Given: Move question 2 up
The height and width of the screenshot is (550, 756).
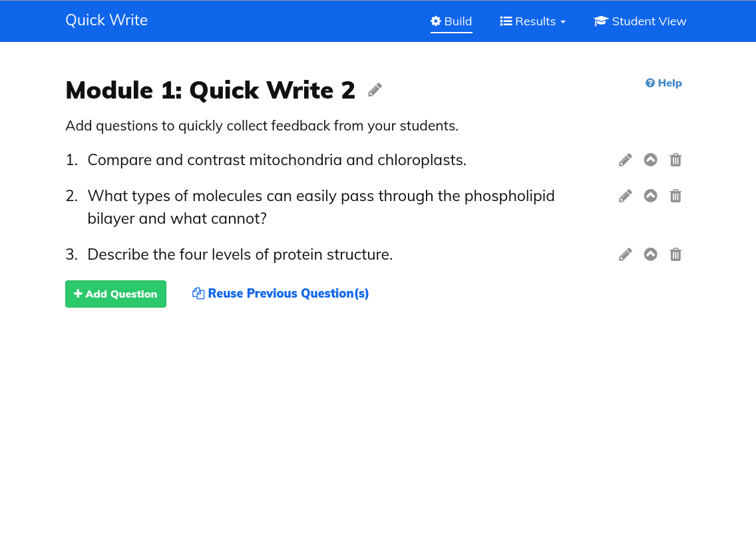Looking at the screenshot, I should (x=651, y=196).
